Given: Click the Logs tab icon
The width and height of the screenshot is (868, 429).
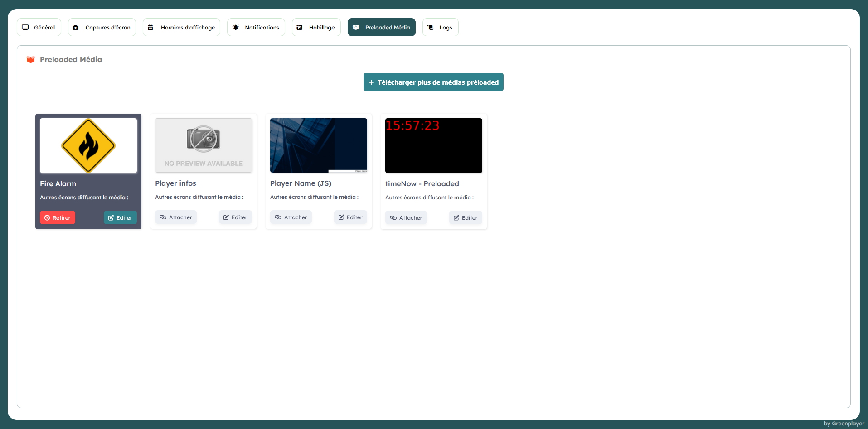Looking at the screenshot, I should [x=431, y=28].
